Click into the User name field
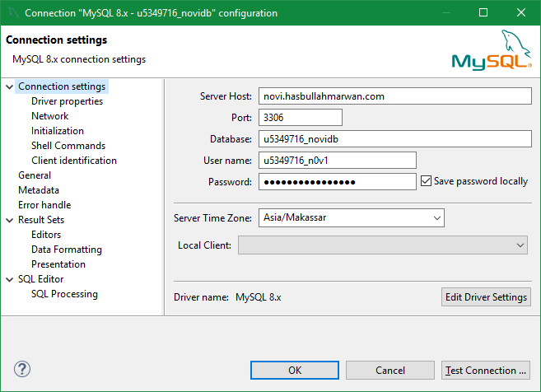 [338, 160]
